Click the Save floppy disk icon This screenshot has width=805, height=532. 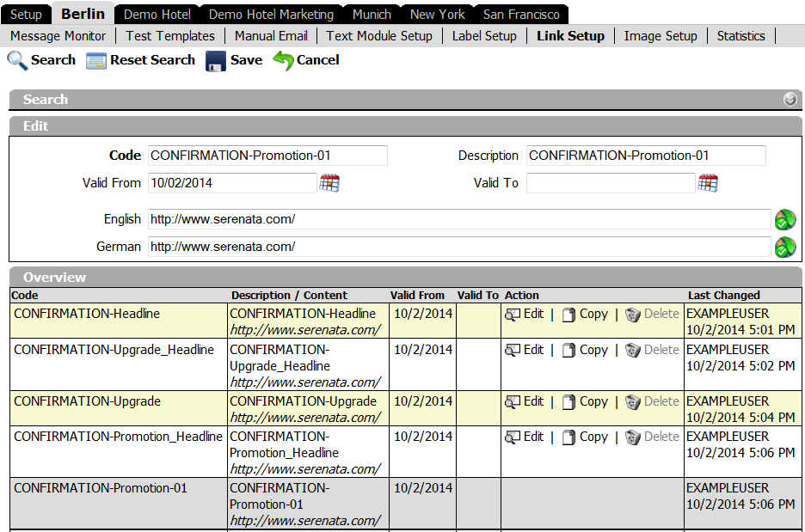pos(216,61)
